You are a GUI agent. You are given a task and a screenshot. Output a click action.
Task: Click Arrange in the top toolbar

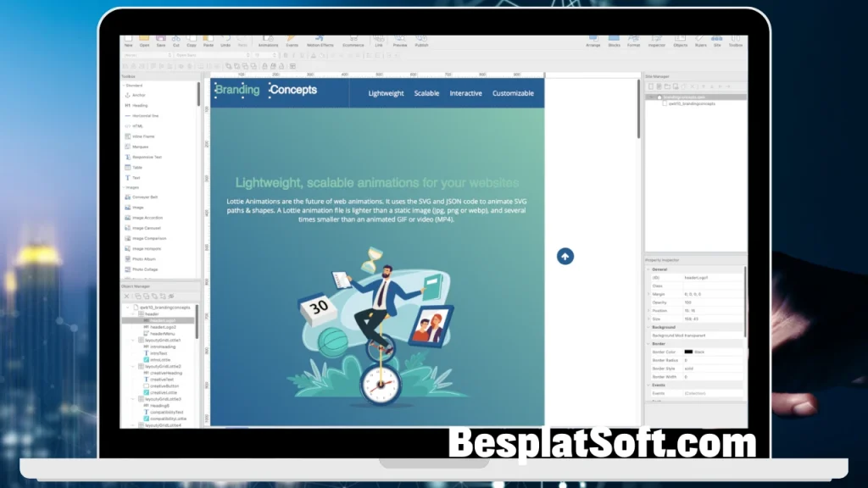593,39
